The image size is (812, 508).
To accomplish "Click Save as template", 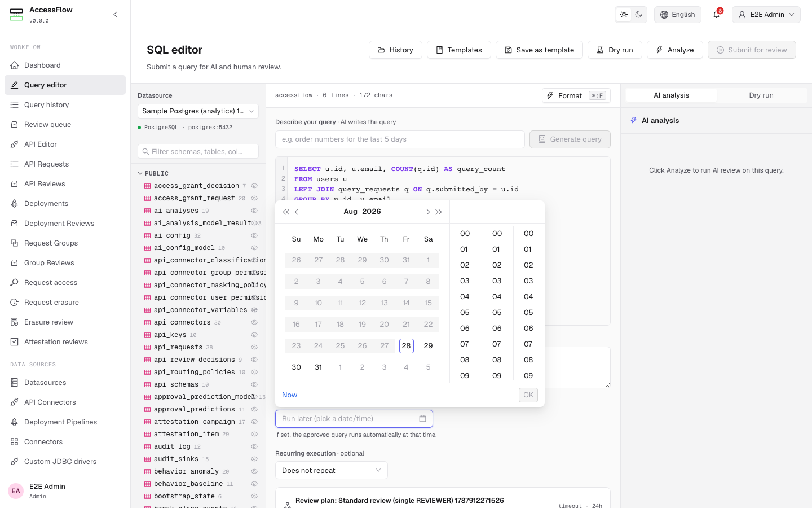I will tap(539, 50).
